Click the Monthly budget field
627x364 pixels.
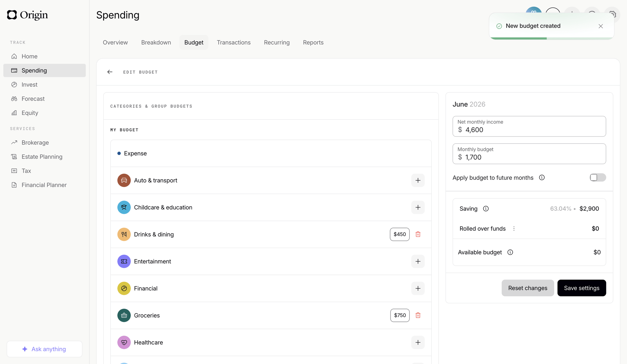pos(529,154)
